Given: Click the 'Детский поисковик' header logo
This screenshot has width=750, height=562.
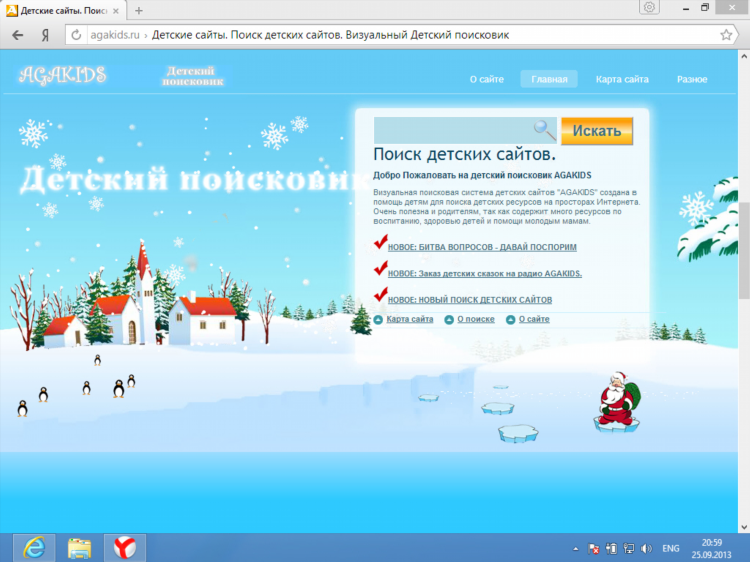Looking at the screenshot, I should point(192,76).
